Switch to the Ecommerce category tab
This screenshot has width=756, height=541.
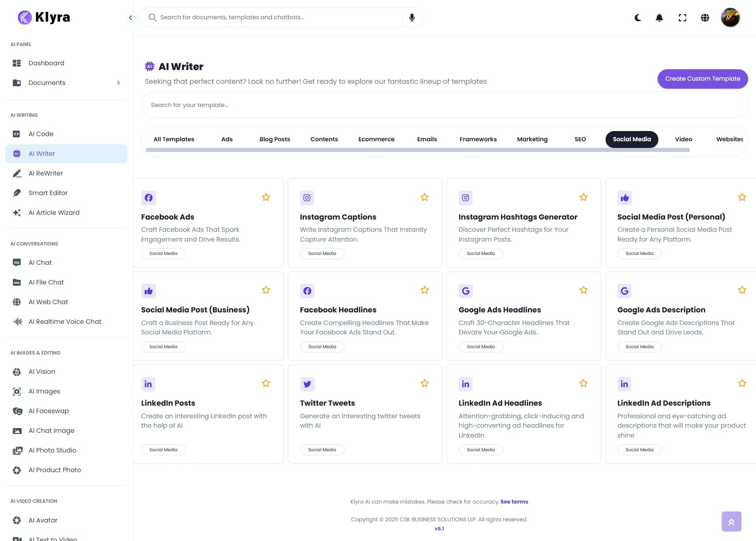(376, 139)
